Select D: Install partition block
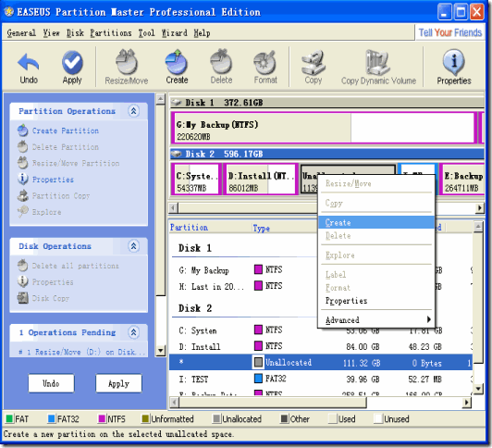The image size is (492, 448). pos(261,179)
